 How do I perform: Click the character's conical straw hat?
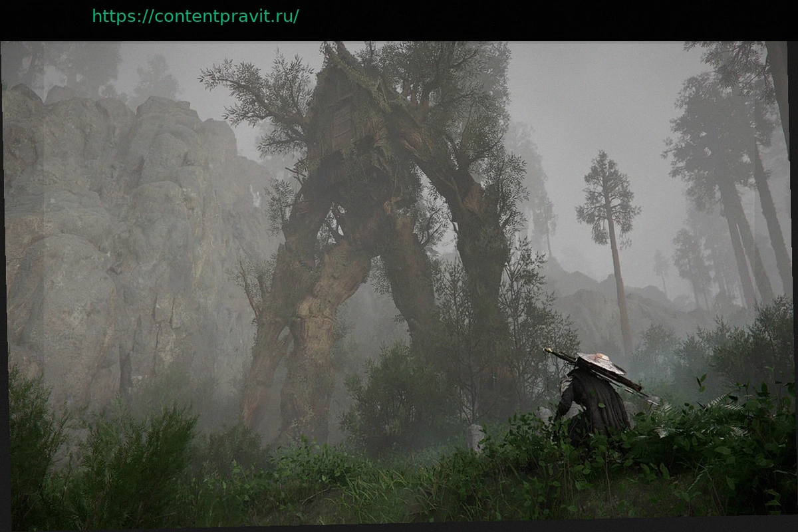(600, 362)
